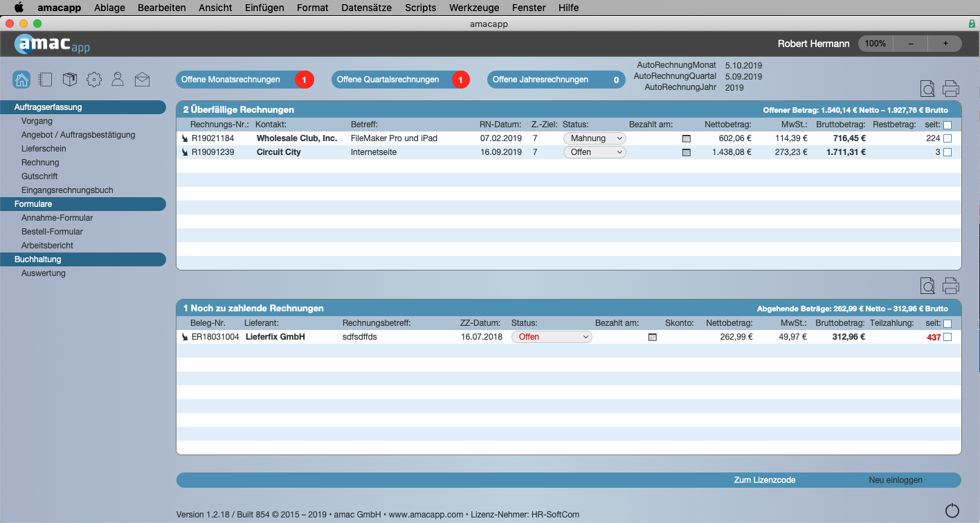
Task: Open the person user icon in sidebar
Action: (118, 79)
